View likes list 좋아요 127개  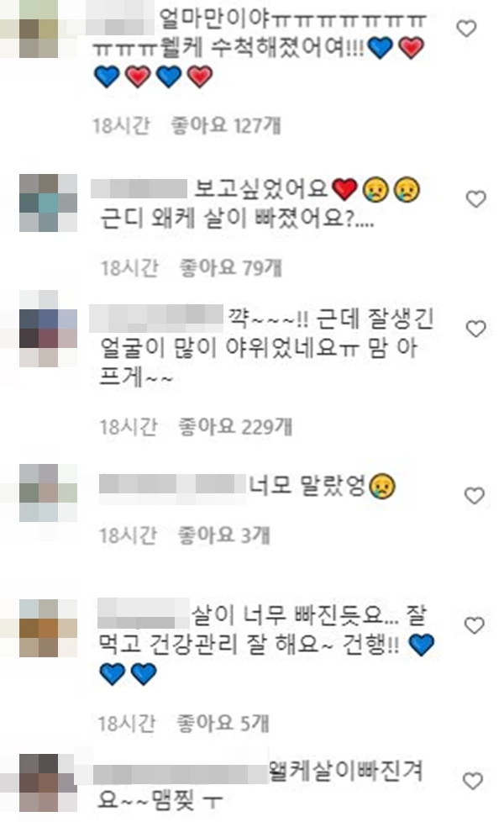(226, 125)
